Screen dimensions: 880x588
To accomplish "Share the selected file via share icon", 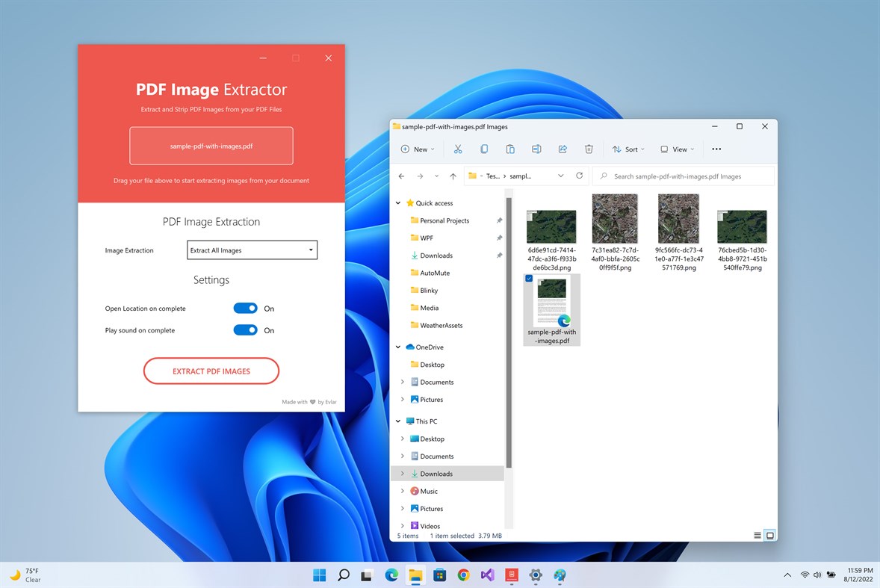I will point(563,149).
